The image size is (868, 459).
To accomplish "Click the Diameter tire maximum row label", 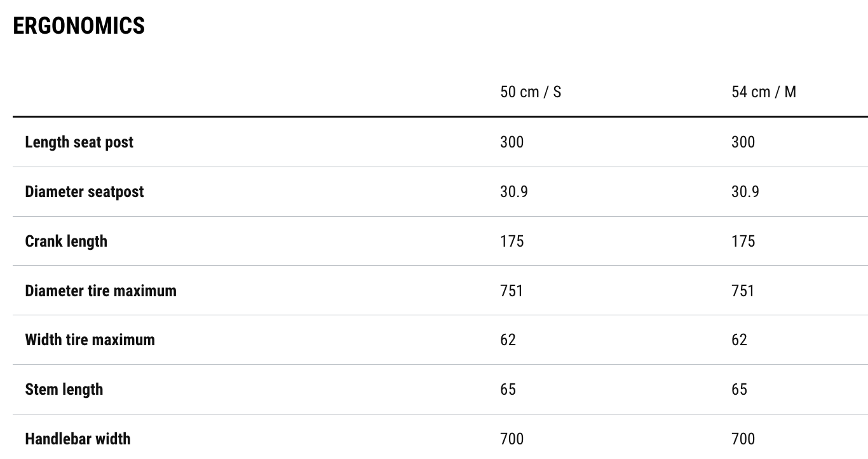I will pyautogui.click(x=100, y=291).
